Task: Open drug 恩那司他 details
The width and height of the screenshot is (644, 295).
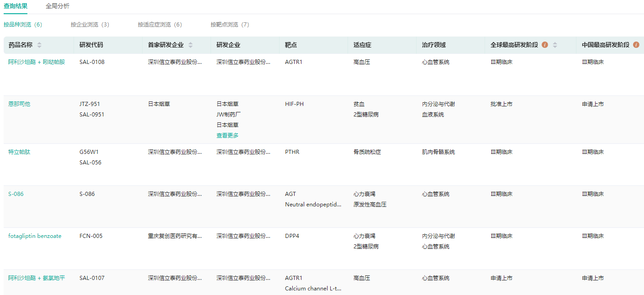Action: pos(19,104)
